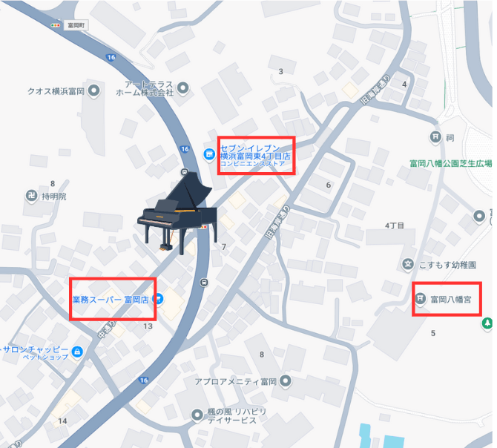Click the green park tree icon

point(487,324)
